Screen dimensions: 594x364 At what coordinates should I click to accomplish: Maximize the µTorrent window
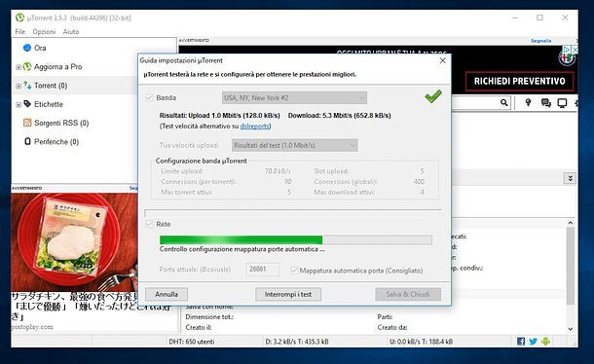pos(539,18)
